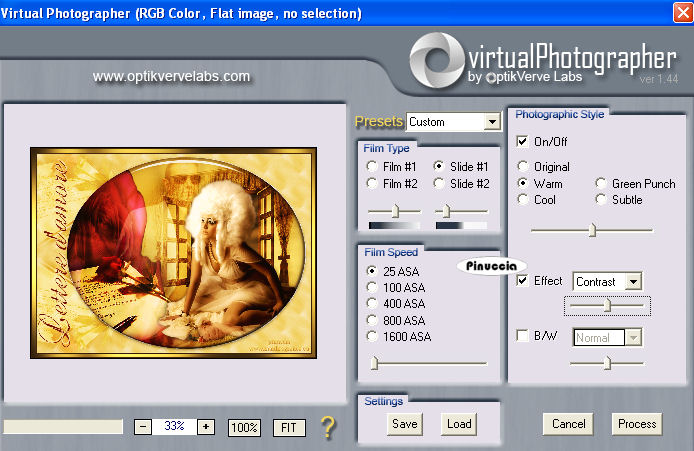Select 100 ASA film speed
Viewport: 694px width, 451px height.
[372, 287]
